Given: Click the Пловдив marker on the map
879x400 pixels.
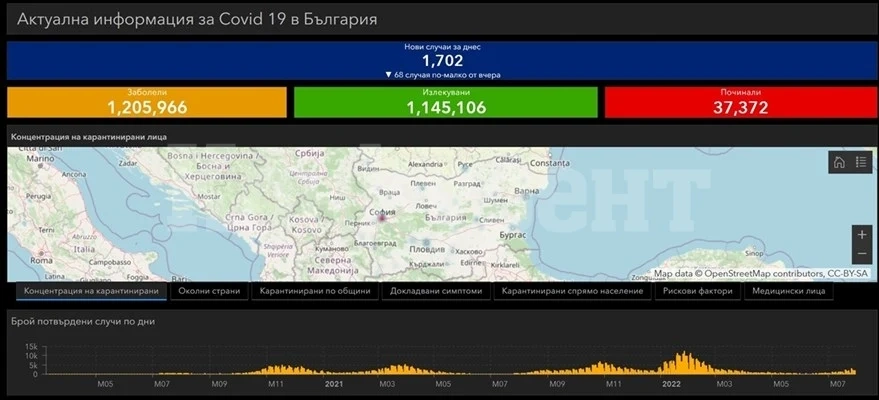Looking at the screenshot, I should 426,243.
